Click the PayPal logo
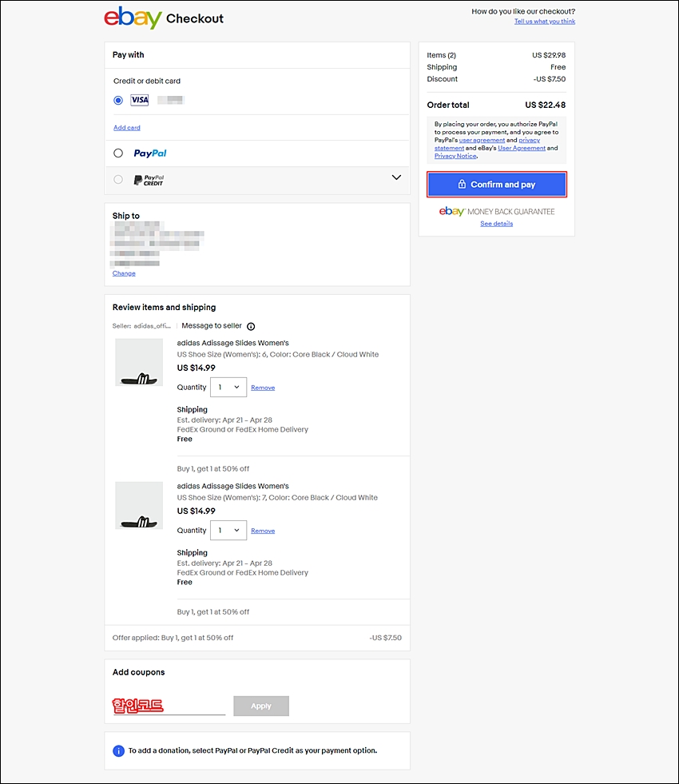This screenshot has width=679, height=784. click(x=150, y=153)
